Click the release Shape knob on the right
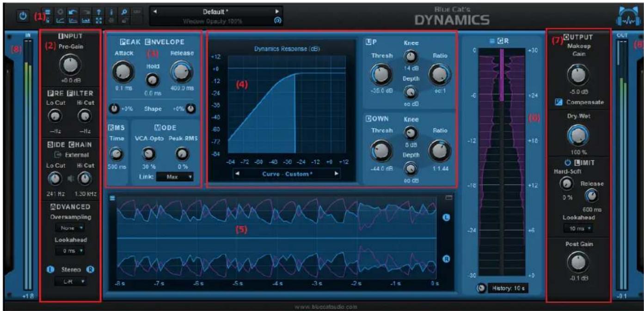 point(191,109)
